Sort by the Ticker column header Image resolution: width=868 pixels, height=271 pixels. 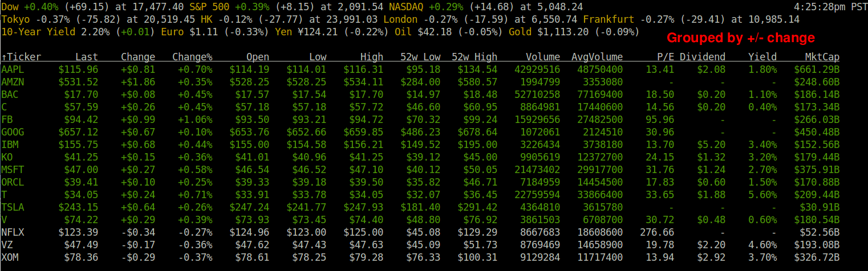click(x=22, y=57)
